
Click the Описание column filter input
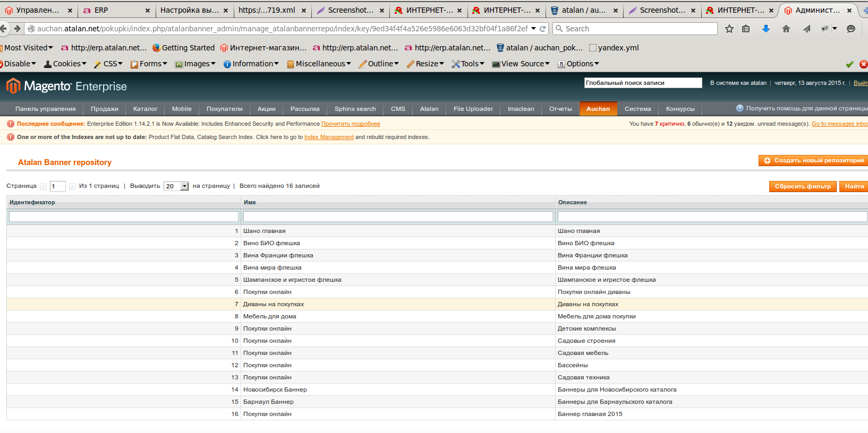[712, 216]
